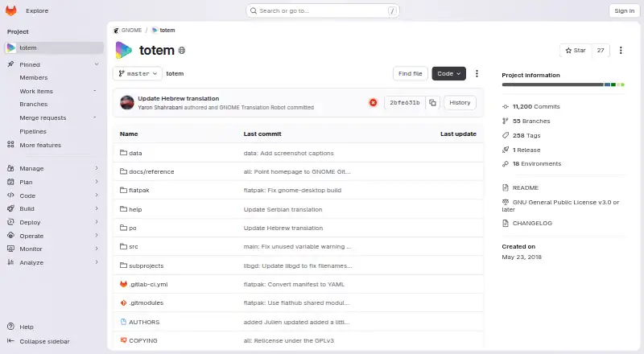Expand the Analyze menu chevron
Image resolution: width=644 pixels, height=354 pixels.
pos(97,262)
